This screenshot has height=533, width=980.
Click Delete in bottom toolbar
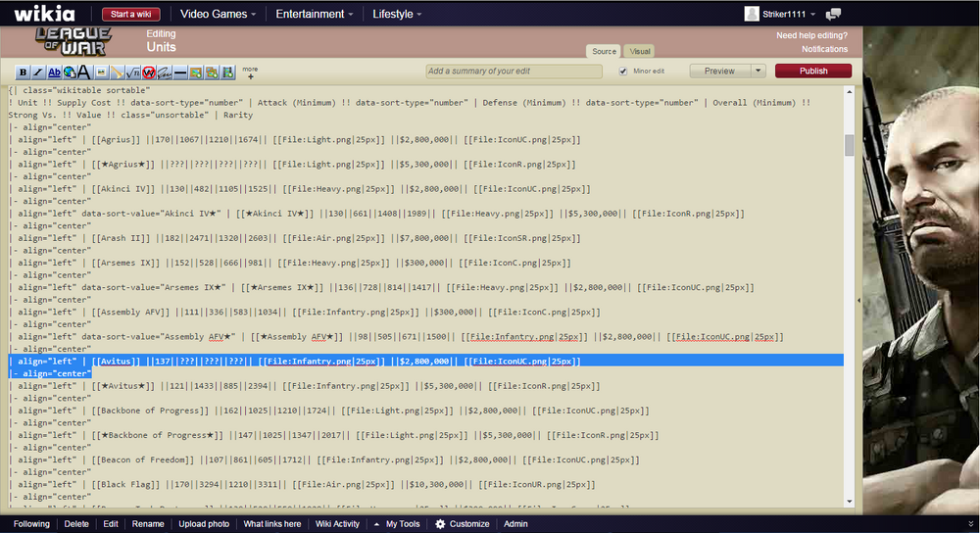click(76, 523)
